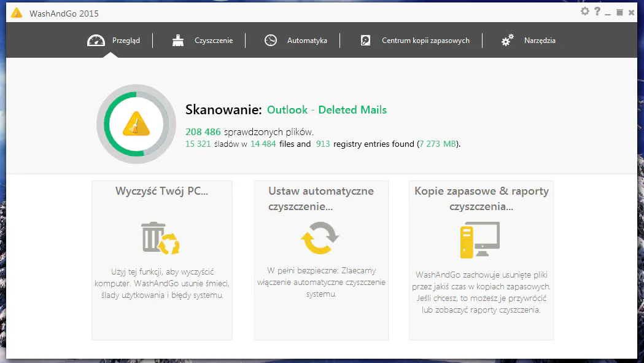Viewport: 644px width, 363px height.
Task: Click the clock Automatyka icon
Action: [x=271, y=41]
